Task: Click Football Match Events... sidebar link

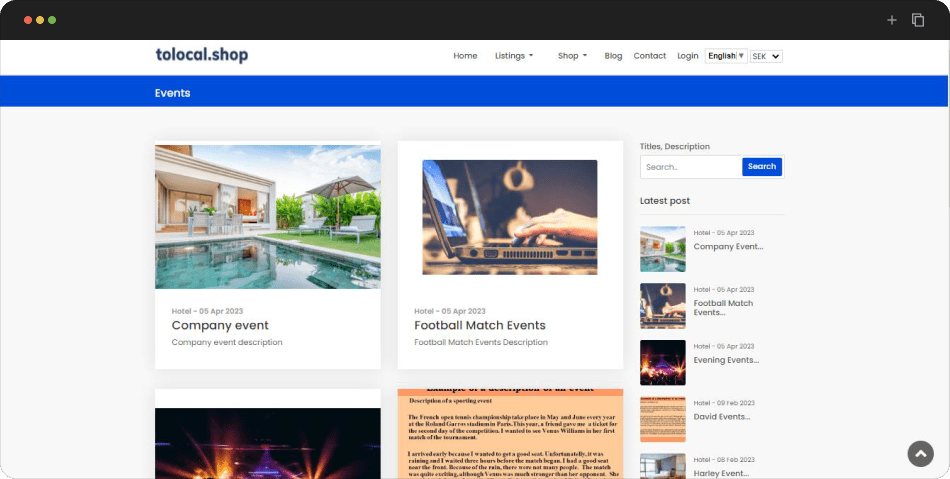Action: (723, 308)
